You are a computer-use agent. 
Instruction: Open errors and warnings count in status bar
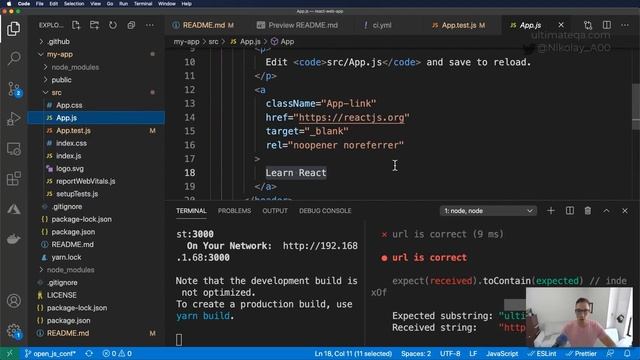pyautogui.click(x=117, y=353)
